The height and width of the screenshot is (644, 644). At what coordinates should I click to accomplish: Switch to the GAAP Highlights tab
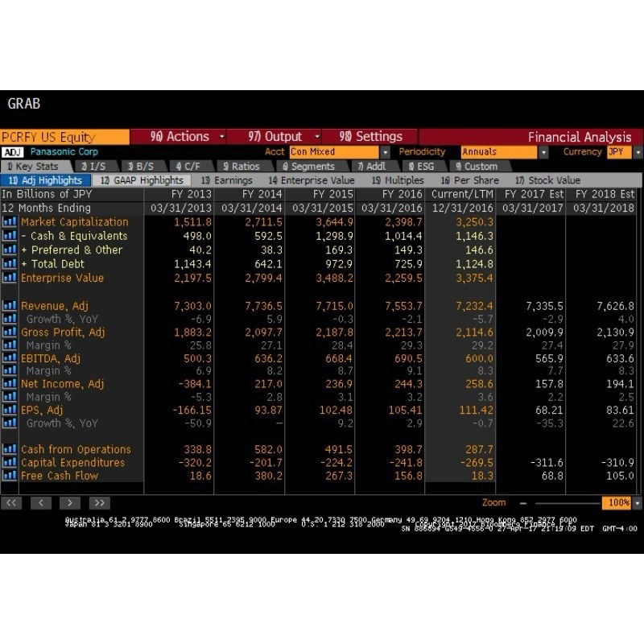pyautogui.click(x=145, y=180)
